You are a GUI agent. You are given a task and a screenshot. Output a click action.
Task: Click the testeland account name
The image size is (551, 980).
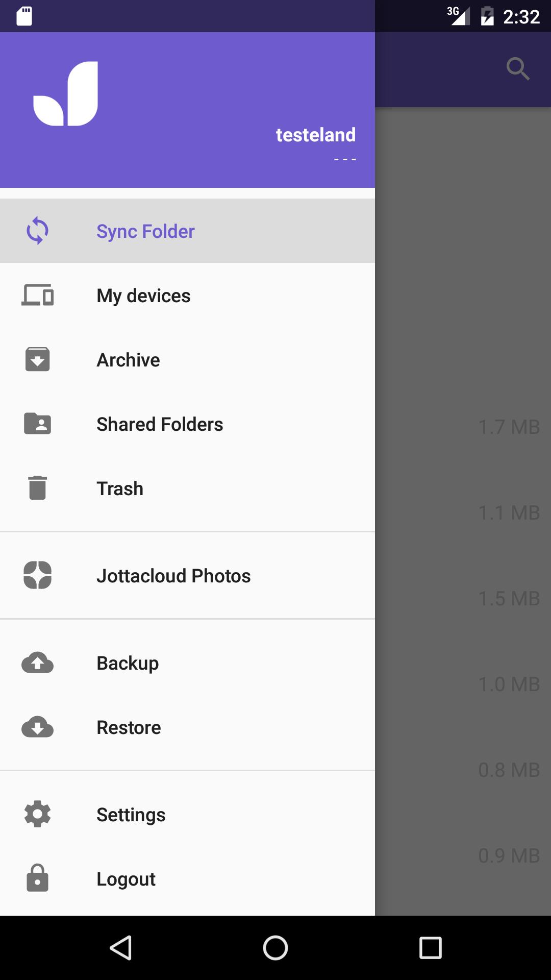(x=315, y=135)
